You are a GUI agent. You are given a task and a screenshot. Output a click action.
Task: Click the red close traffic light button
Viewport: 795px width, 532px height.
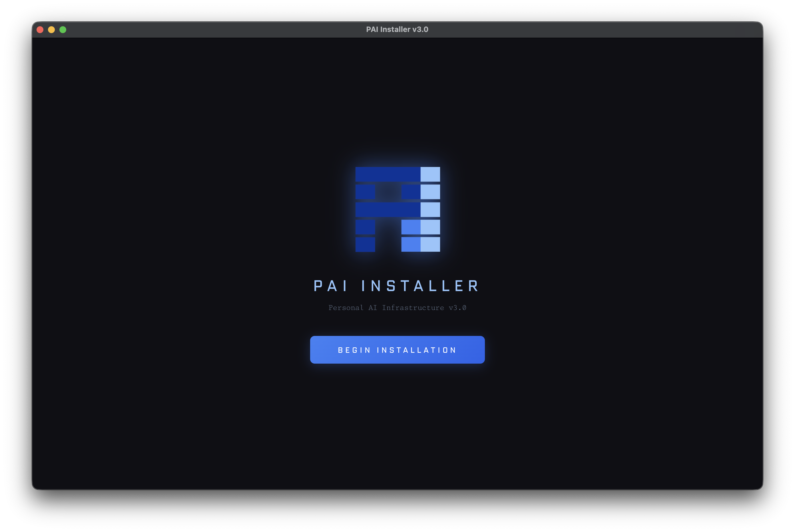(40, 29)
